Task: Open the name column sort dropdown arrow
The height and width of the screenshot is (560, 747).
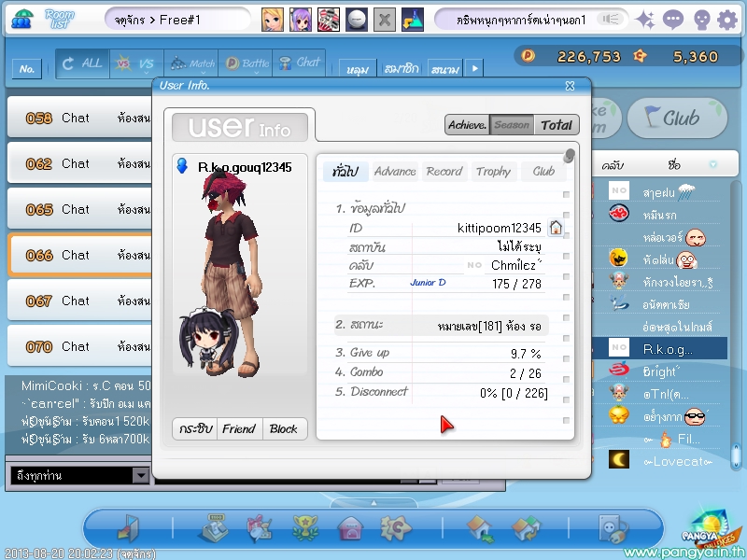Action: [x=713, y=164]
